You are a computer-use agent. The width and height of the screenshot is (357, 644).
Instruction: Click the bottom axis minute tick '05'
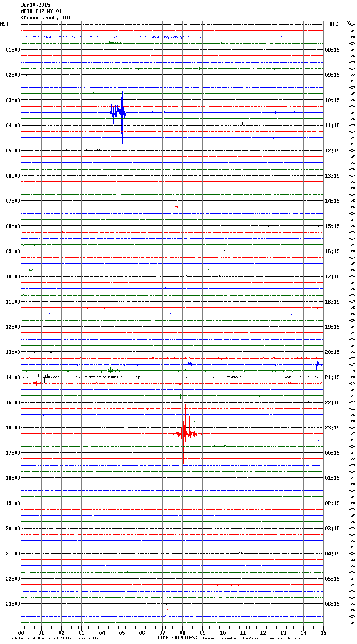(x=122, y=633)
